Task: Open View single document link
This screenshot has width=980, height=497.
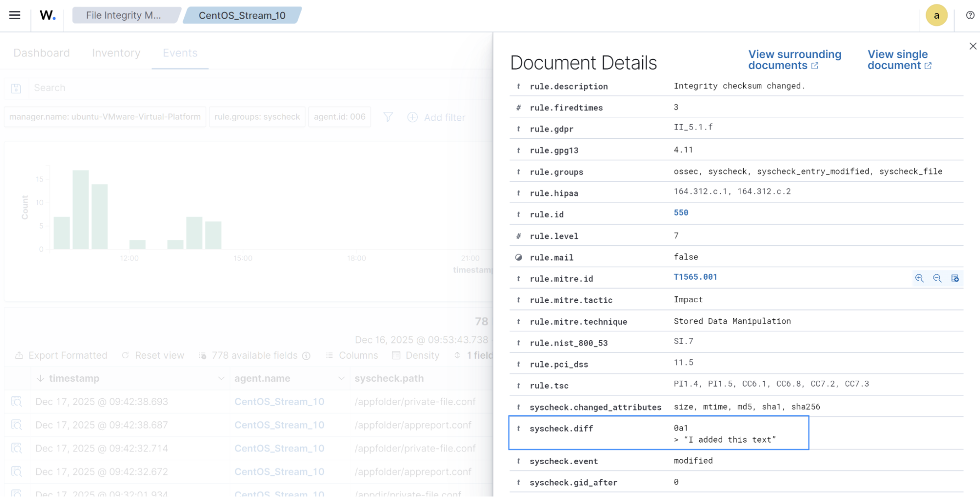Action: (899, 60)
